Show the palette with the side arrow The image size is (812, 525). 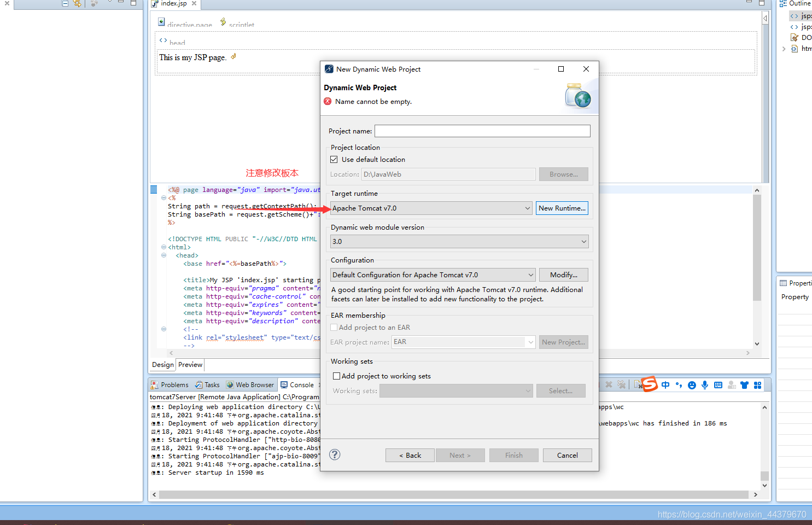[765, 18]
